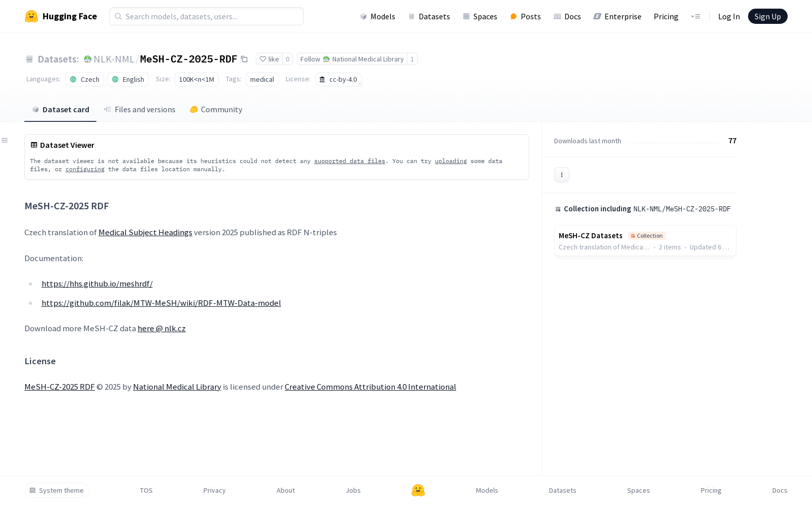812x508 pixels.
Task: Open TOS in the footer
Action: coord(146,490)
